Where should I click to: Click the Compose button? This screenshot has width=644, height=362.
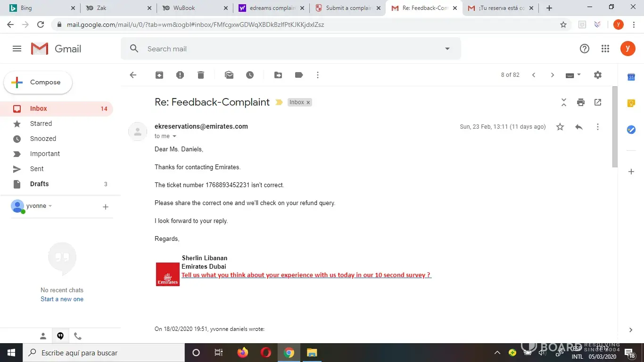coord(38,82)
